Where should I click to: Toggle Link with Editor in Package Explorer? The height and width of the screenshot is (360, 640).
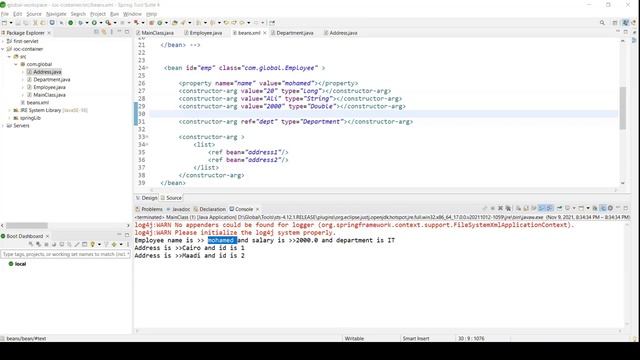pyautogui.click(x=104, y=32)
